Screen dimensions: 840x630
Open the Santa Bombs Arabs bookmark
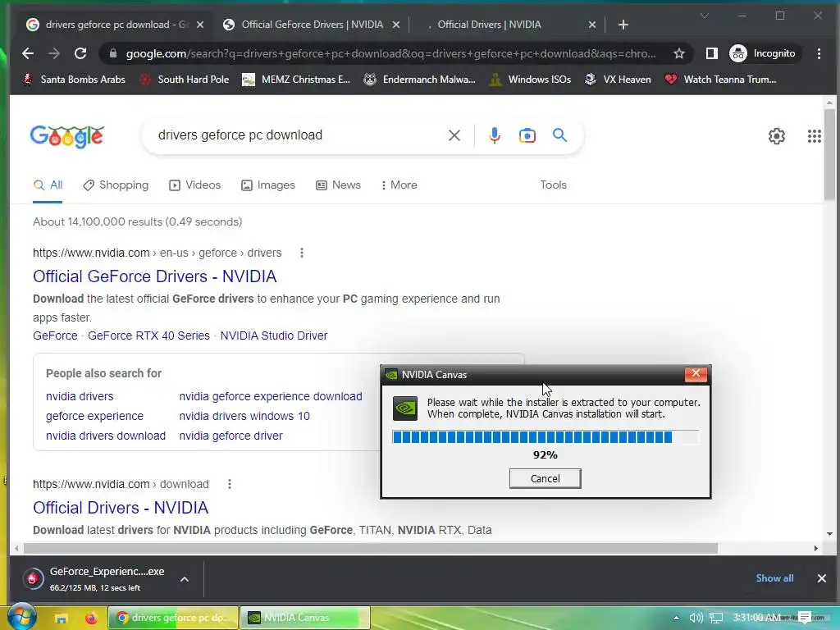point(73,80)
